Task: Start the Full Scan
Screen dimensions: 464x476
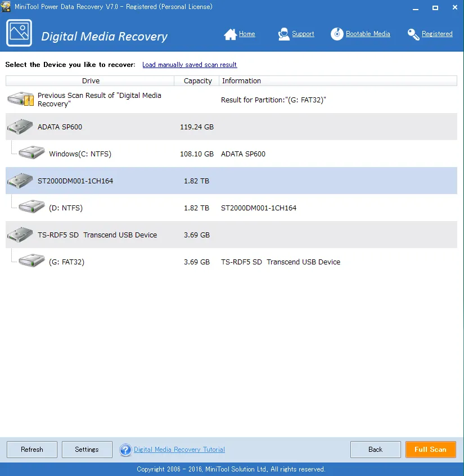Action: tap(430, 450)
